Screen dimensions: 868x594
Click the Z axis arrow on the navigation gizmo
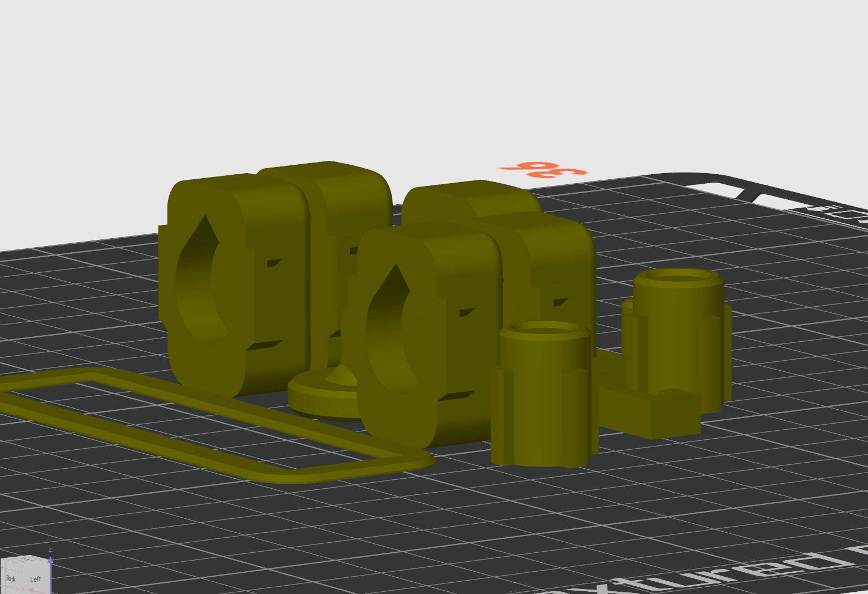point(51,562)
